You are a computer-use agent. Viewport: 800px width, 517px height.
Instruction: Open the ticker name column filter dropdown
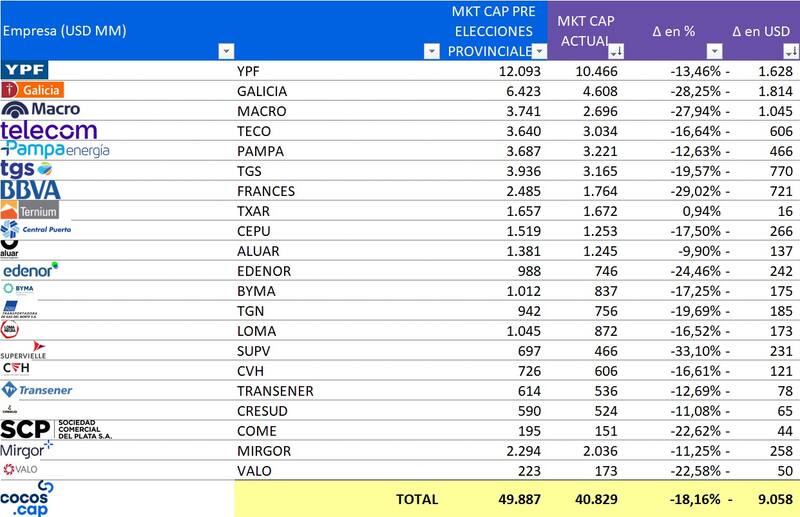click(x=431, y=51)
